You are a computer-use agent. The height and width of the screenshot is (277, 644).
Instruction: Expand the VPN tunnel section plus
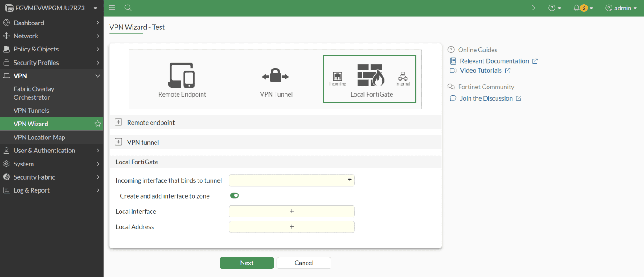(x=119, y=142)
